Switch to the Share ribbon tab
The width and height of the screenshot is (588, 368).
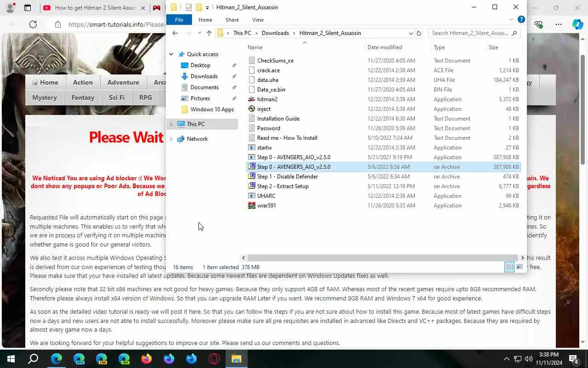pyautogui.click(x=232, y=20)
